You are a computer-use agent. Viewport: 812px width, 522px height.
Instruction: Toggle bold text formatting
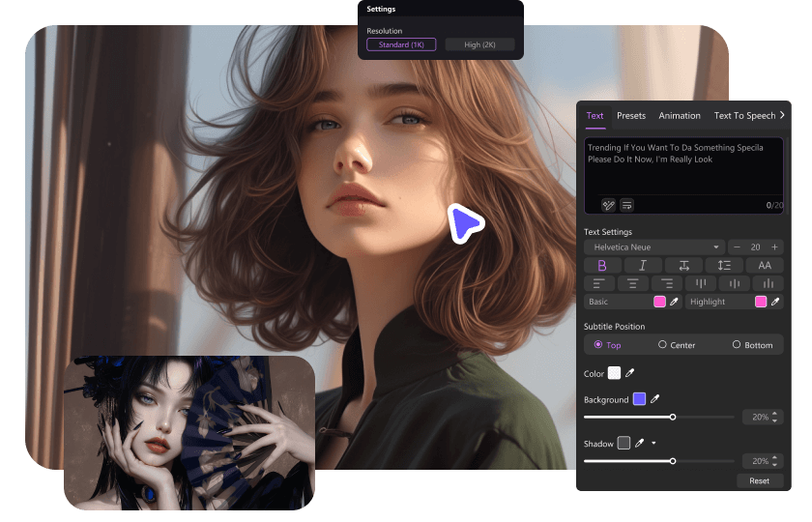pyautogui.click(x=603, y=265)
